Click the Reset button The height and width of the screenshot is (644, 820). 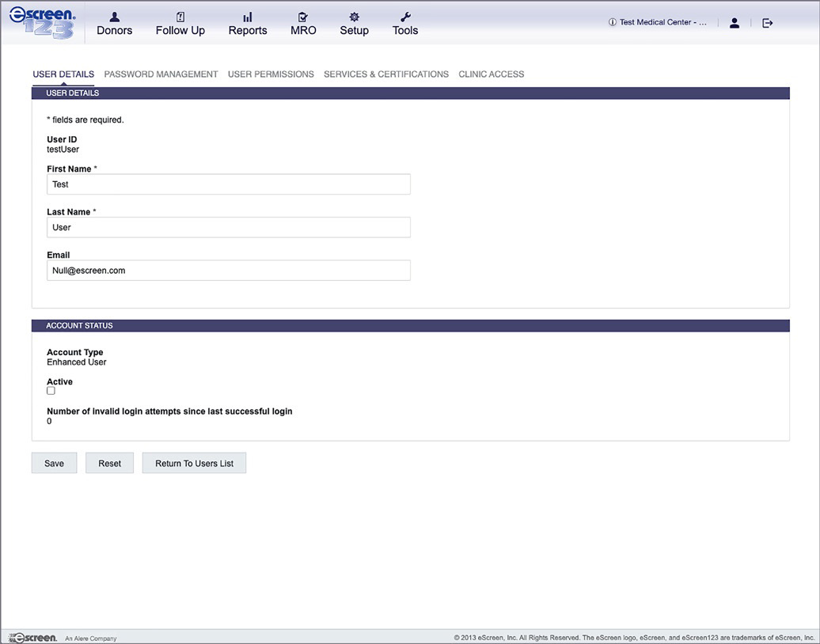click(109, 464)
